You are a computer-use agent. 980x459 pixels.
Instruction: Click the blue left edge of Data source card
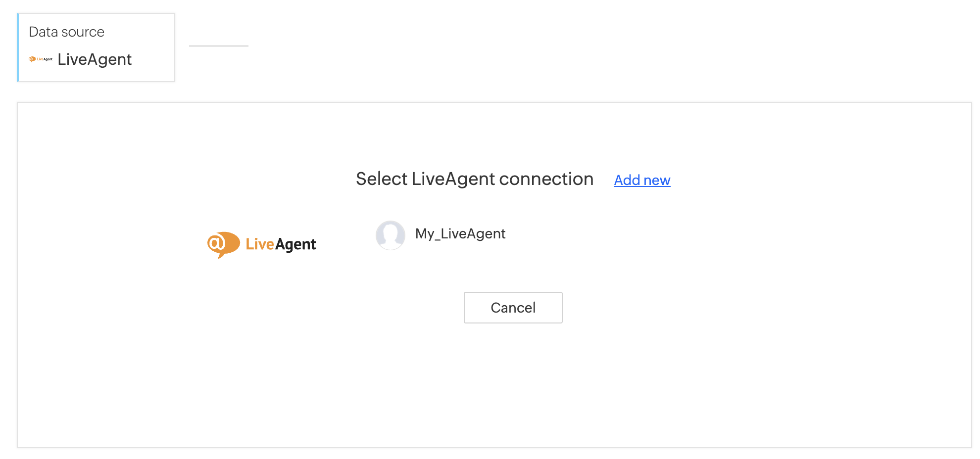tap(18, 47)
